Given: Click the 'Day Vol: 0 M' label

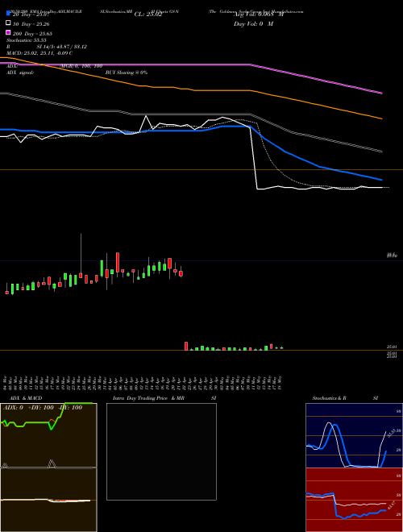Looking at the screenshot, I should pos(253,24).
